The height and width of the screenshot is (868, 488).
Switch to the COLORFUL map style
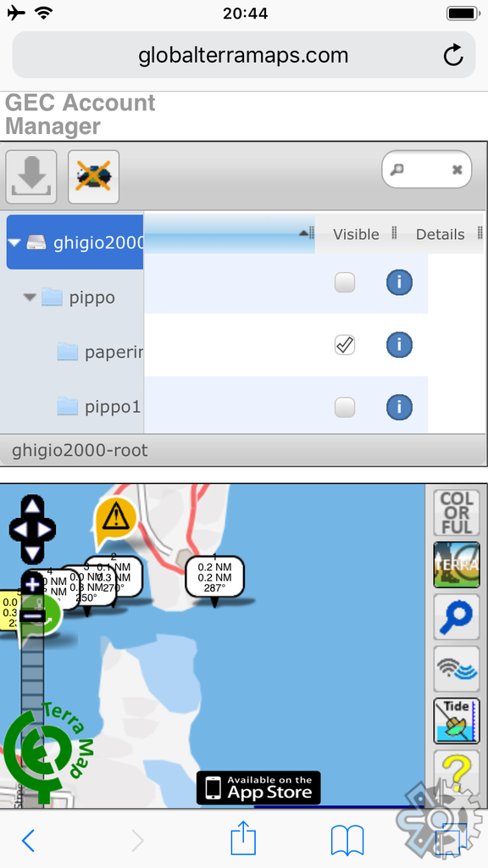[x=457, y=513]
